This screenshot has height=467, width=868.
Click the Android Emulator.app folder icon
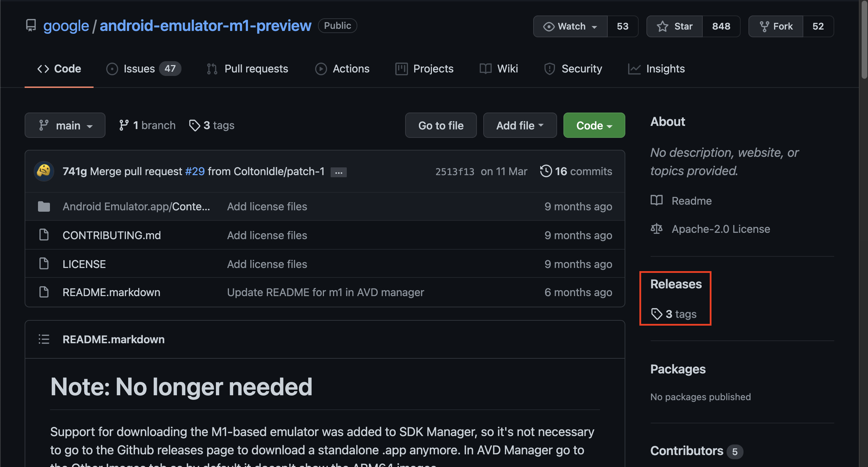pos(44,206)
